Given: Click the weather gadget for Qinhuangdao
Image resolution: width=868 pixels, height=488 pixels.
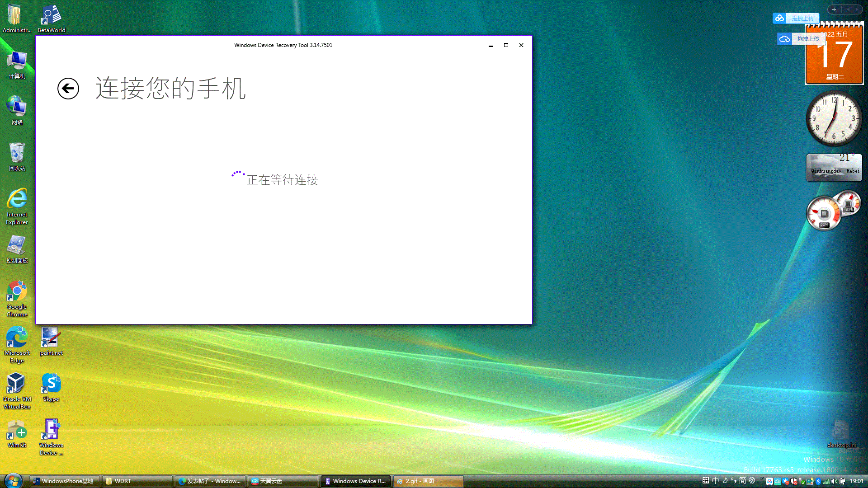Looking at the screenshot, I should coord(834,168).
